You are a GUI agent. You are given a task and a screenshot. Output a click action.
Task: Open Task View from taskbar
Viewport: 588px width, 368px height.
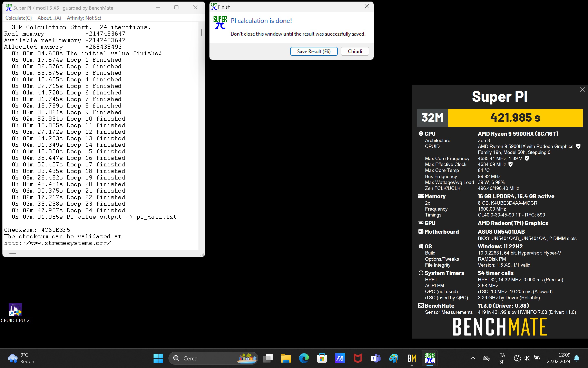(x=268, y=358)
